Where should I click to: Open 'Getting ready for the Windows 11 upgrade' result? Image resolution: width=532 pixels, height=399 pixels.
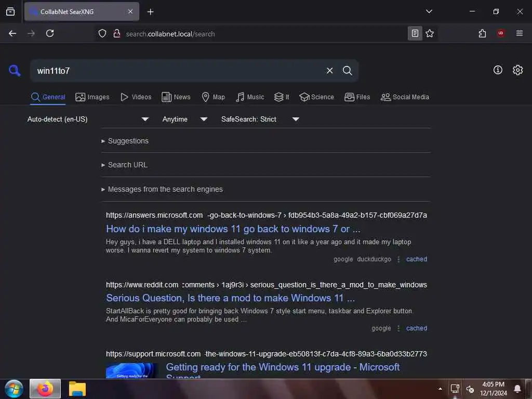click(x=283, y=370)
